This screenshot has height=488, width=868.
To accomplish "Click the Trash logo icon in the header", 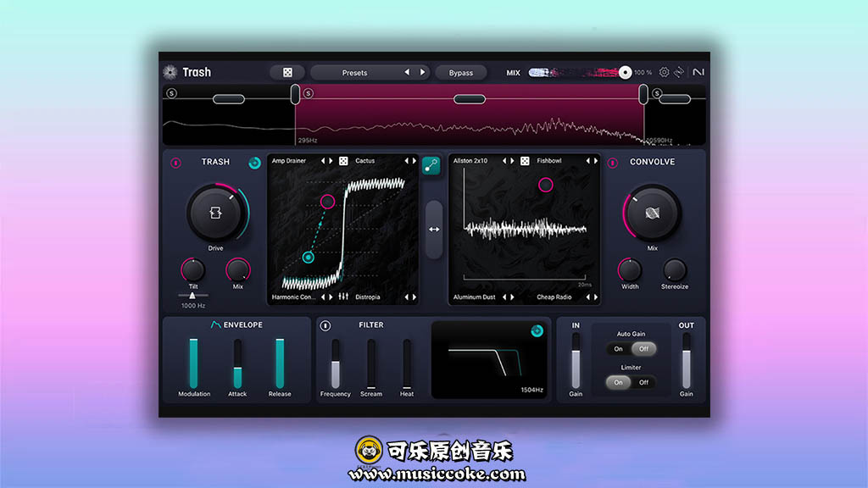I will [x=170, y=72].
